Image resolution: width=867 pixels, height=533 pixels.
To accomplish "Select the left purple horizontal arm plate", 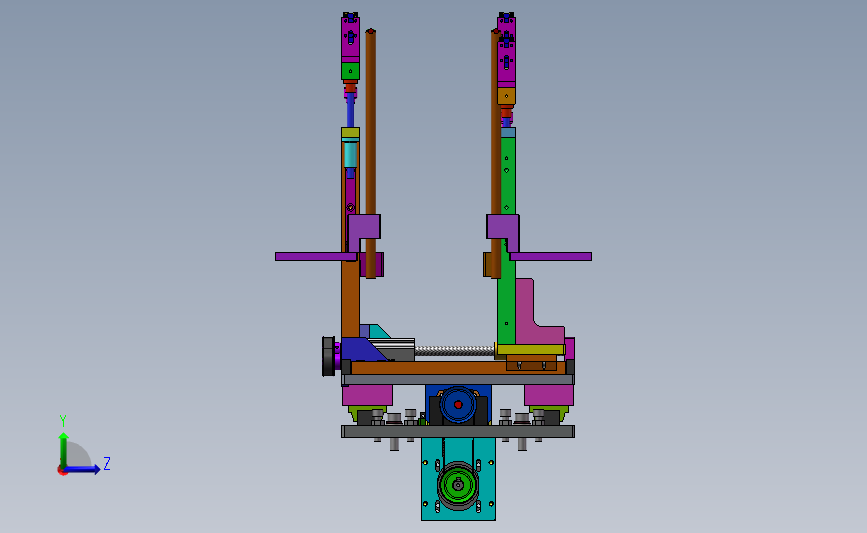I will (316, 257).
